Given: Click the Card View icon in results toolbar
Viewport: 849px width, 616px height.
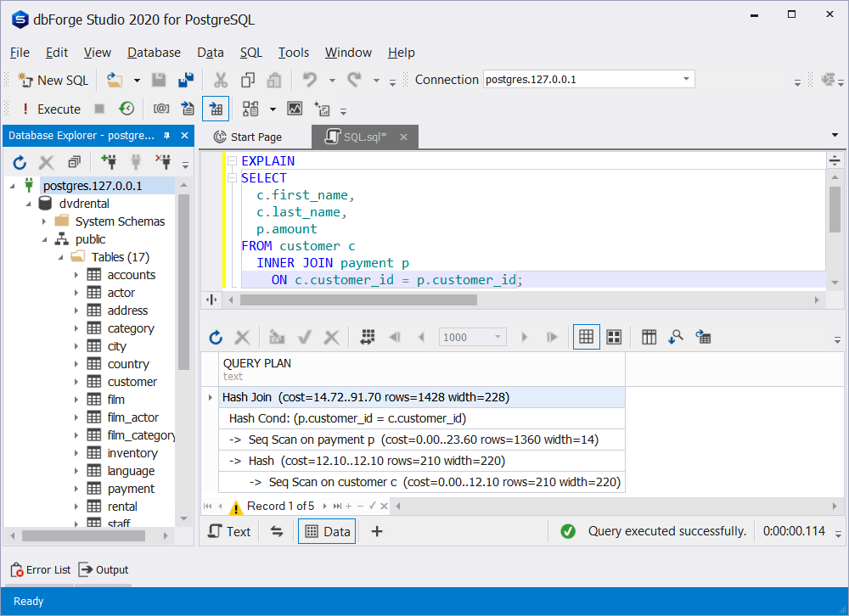Looking at the screenshot, I should click(614, 336).
